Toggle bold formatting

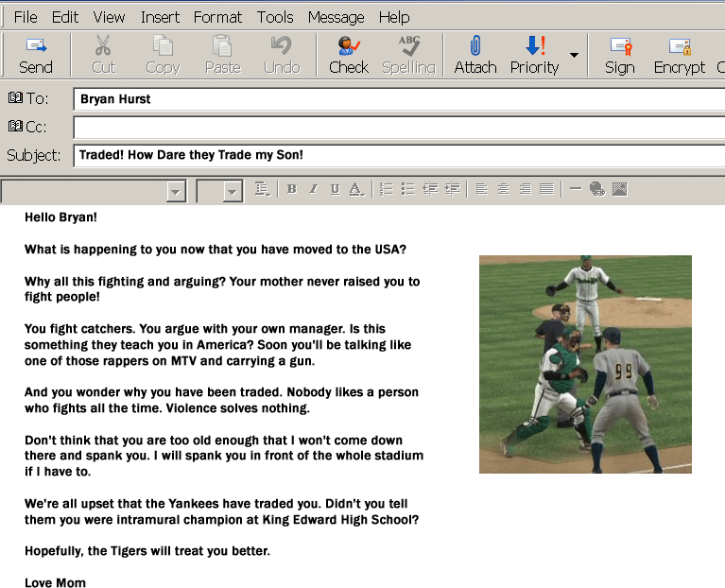(291, 189)
